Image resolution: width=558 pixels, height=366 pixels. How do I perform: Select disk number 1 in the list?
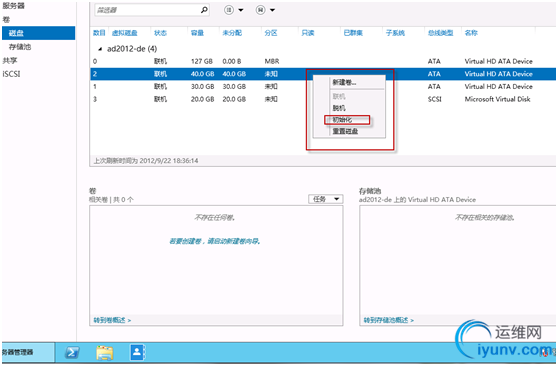[95, 87]
